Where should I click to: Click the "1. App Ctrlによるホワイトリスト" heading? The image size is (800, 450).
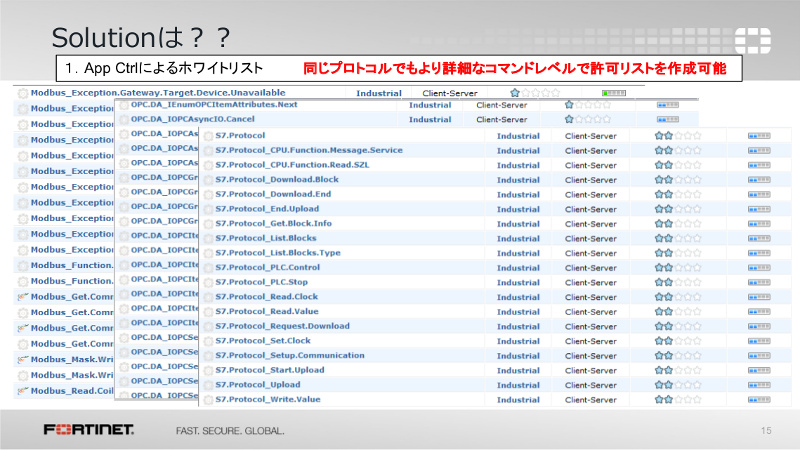(x=163, y=68)
